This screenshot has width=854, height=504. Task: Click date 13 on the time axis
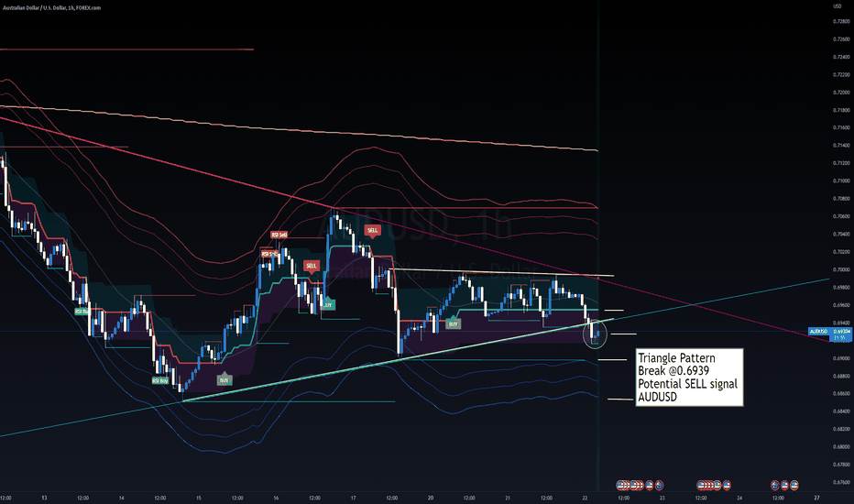(x=44, y=498)
